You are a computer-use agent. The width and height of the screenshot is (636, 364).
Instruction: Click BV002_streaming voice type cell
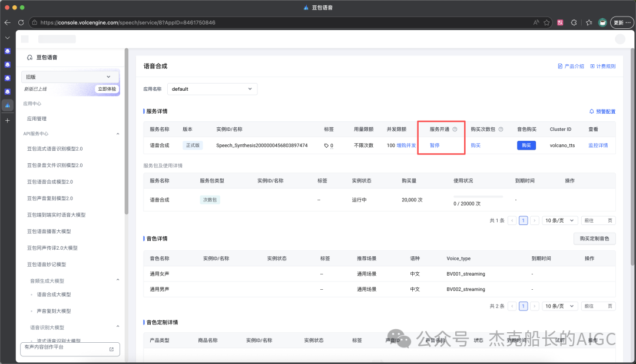pos(466,289)
